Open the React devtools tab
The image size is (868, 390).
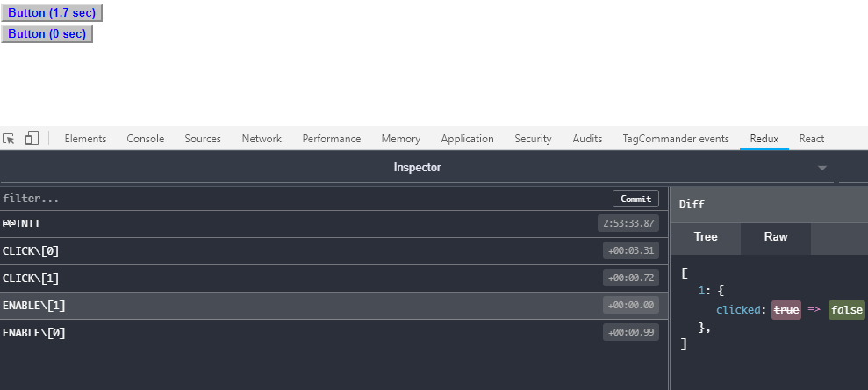coord(811,139)
